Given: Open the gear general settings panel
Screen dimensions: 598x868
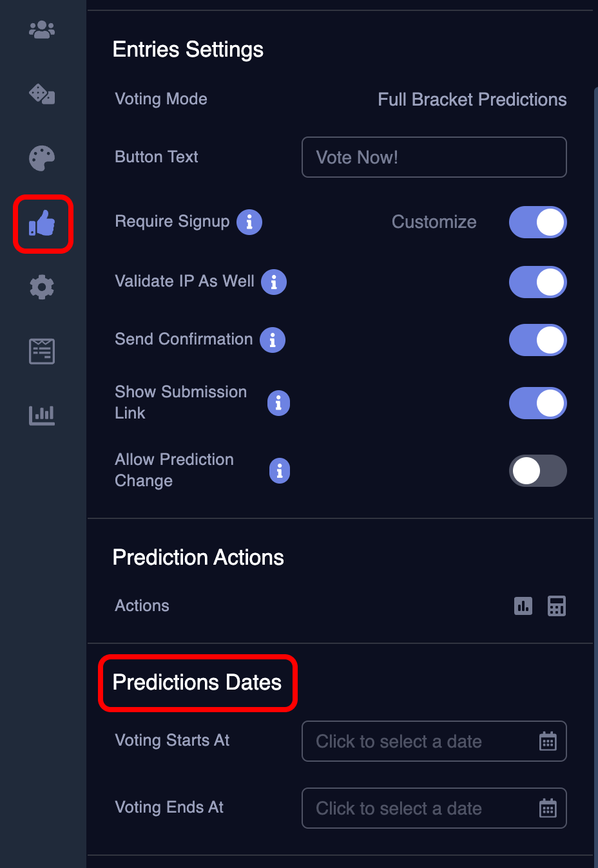Looking at the screenshot, I should coord(41,287).
